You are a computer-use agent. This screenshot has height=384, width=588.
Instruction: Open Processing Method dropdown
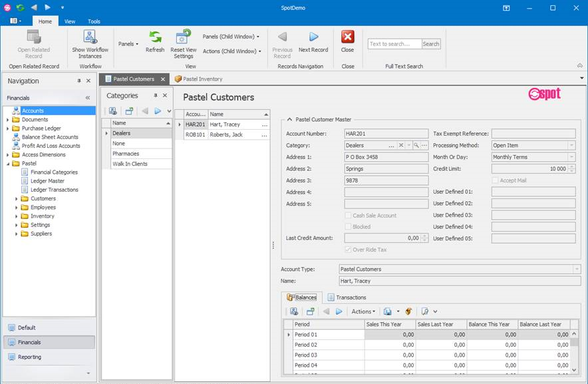pos(571,145)
